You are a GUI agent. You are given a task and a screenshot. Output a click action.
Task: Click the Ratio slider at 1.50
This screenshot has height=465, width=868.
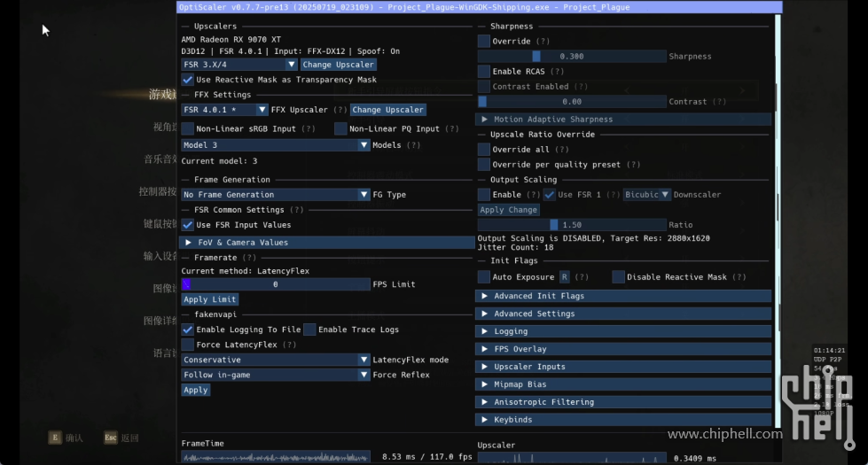pos(572,225)
